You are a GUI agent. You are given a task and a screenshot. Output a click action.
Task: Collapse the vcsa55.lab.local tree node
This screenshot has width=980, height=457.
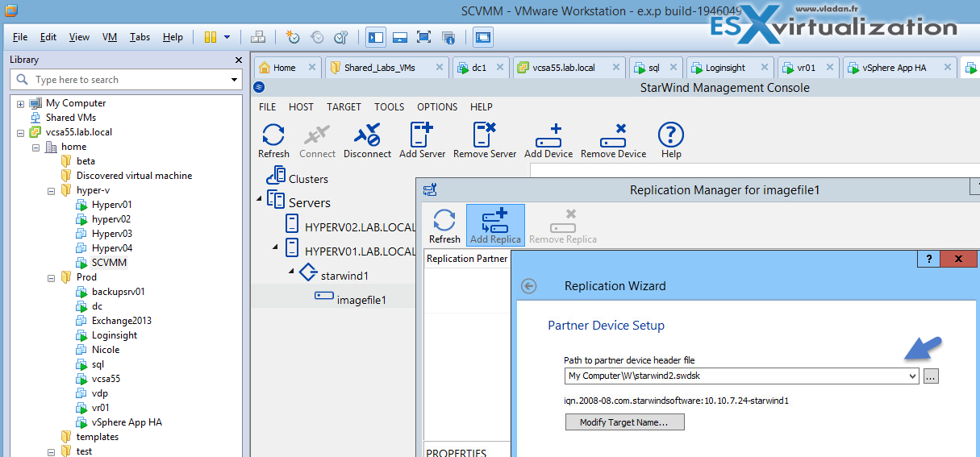tap(21, 132)
